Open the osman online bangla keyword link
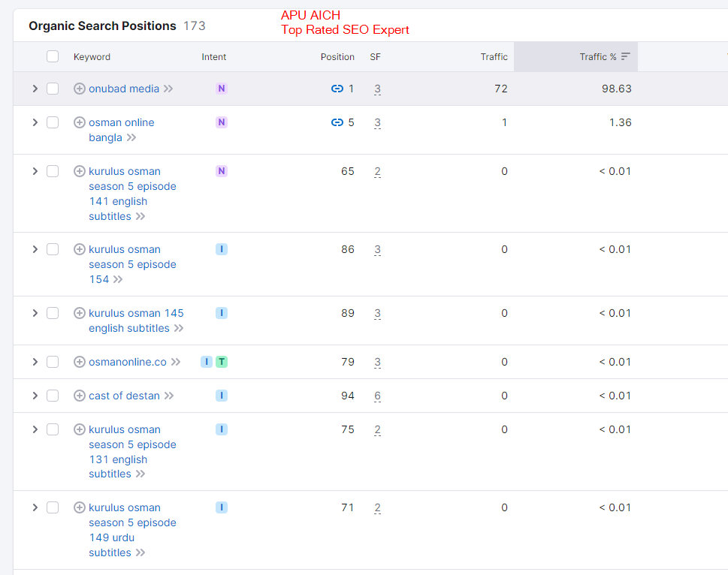728x575 pixels. [x=121, y=122]
